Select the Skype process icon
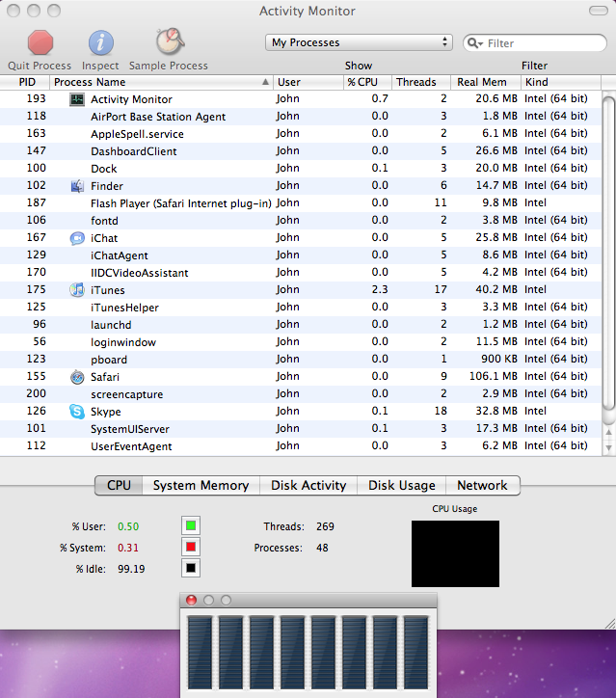616x698 pixels. pos(77,412)
